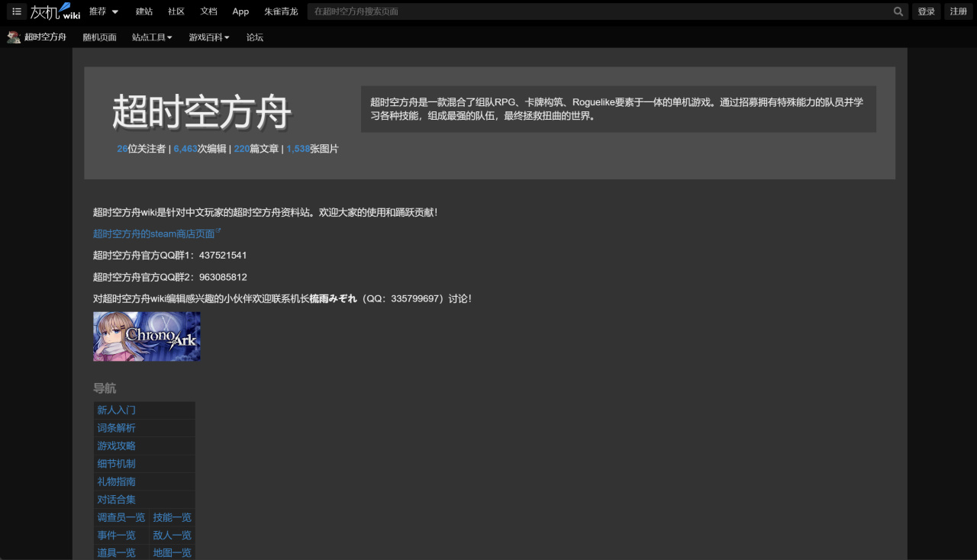The width and height of the screenshot is (977, 560).
Task: Open the App menu item
Action: point(240,11)
